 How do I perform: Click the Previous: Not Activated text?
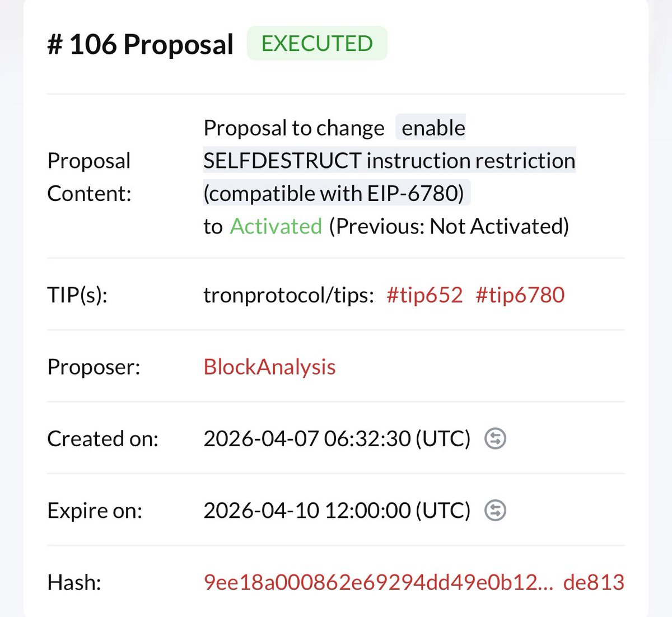click(x=449, y=226)
